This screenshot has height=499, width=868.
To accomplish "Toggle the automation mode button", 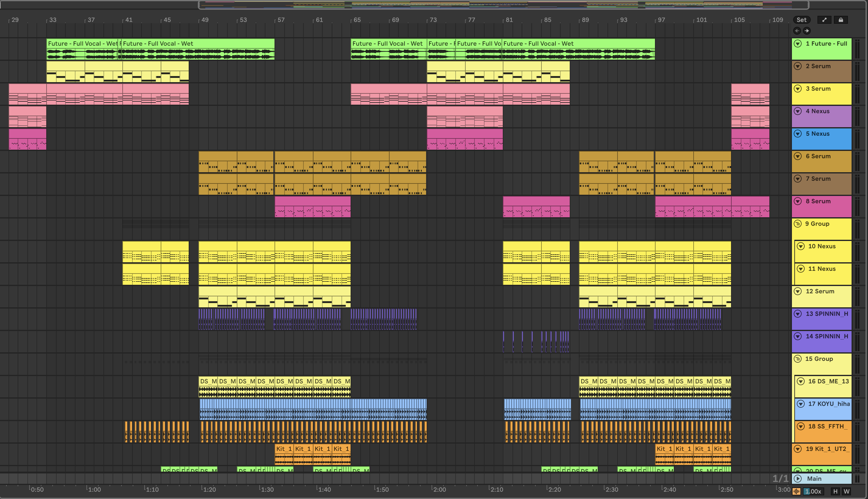I will [x=824, y=20].
